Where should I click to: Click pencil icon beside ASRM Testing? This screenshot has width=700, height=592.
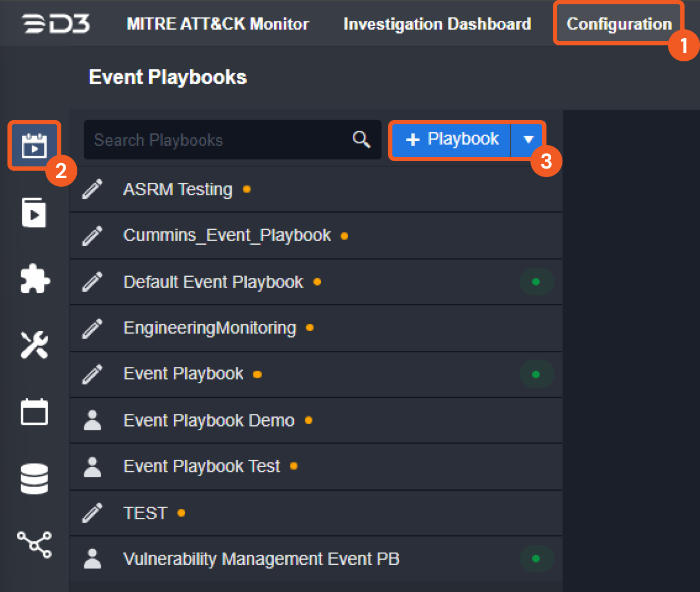click(x=92, y=189)
